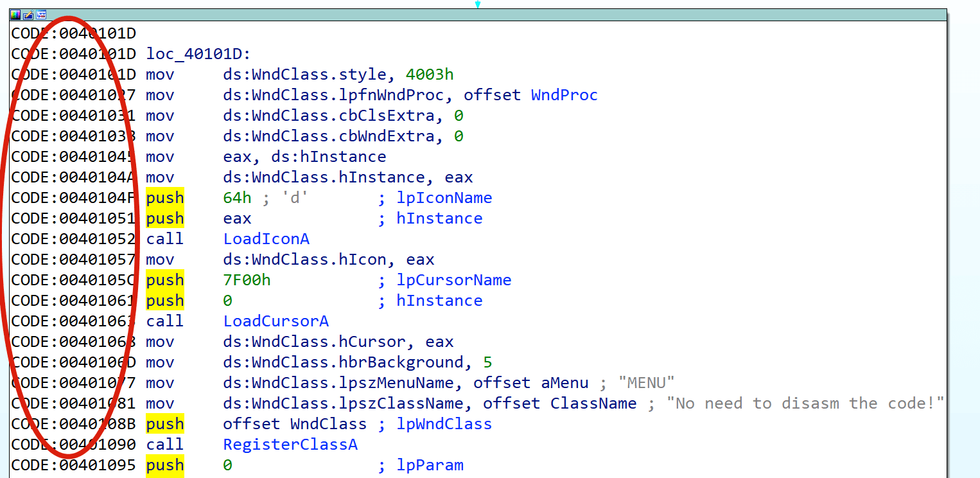The width and height of the screenshot is (980, 478).
Task: Click the push mnemonic before 7F00h
Action: [x=165, y=280]
